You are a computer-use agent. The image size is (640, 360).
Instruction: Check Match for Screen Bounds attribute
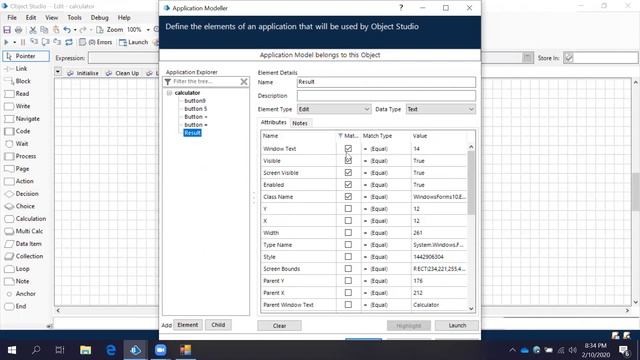pos(348,269)
